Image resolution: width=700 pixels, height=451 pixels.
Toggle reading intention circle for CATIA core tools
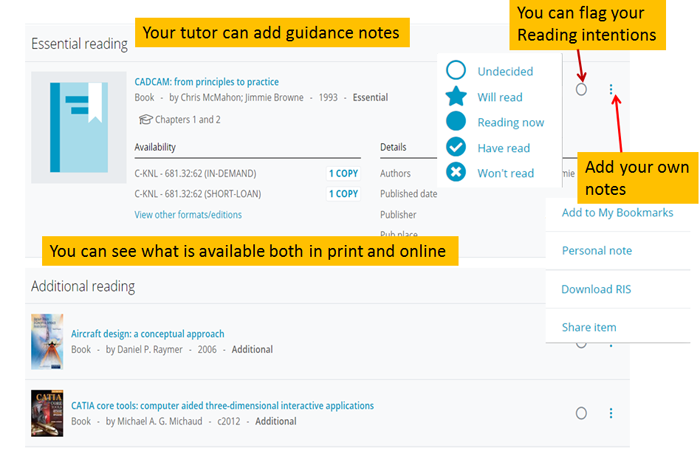(x=582, y=413)
